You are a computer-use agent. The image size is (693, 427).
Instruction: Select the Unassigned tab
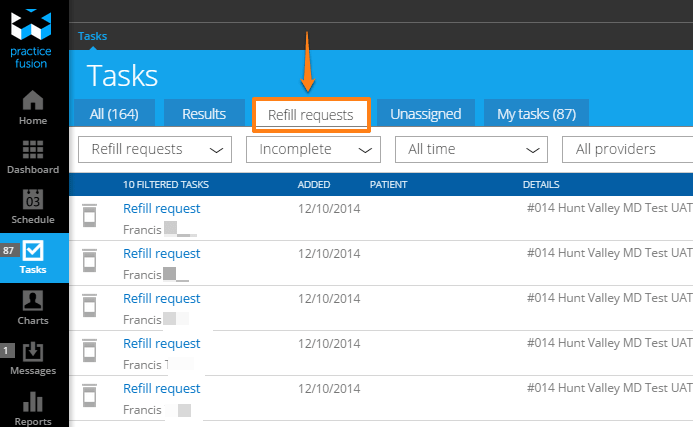pos(425,114)
